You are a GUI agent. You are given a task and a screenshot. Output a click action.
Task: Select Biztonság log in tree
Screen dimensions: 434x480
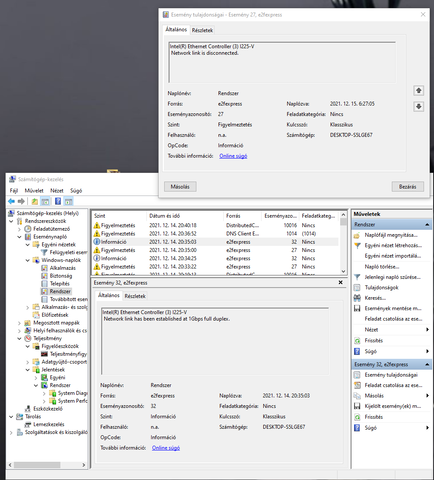pos(61,276)
